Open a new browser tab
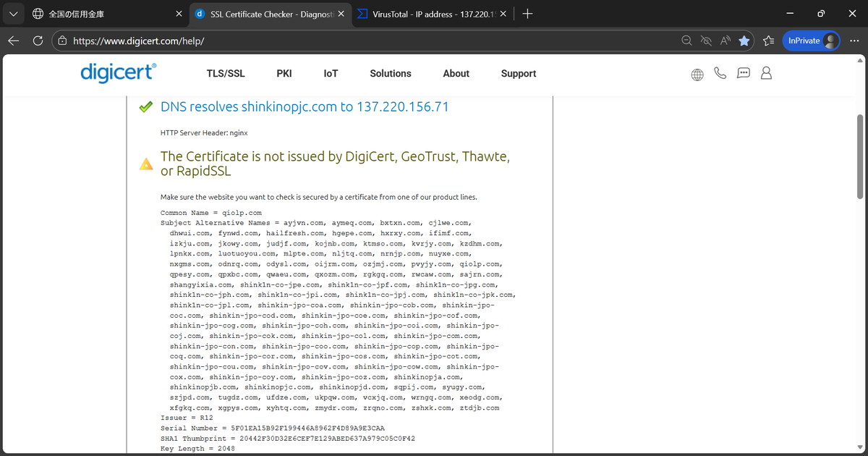This screenshot has height=456, width=868. click(527, 14)
